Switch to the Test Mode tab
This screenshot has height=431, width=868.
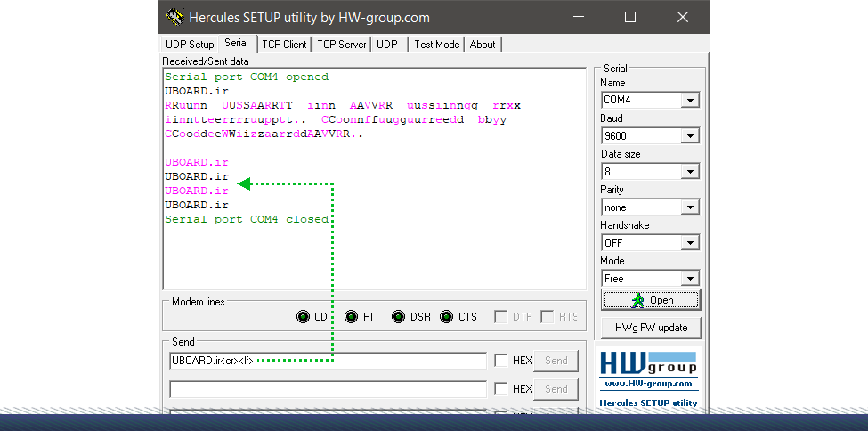pyautogui.click(x=436, y=45)
